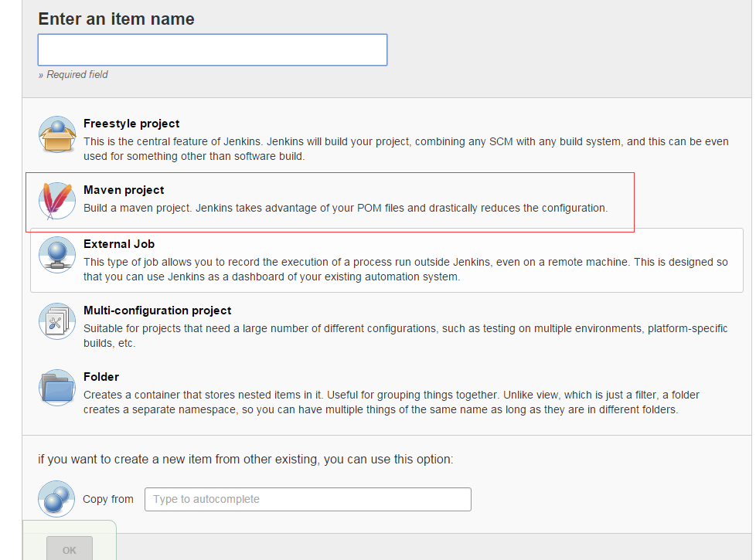756x560 pixels.
Task: Click the Multi-configuration project tools icon
Action: click(x=57, y=322)
